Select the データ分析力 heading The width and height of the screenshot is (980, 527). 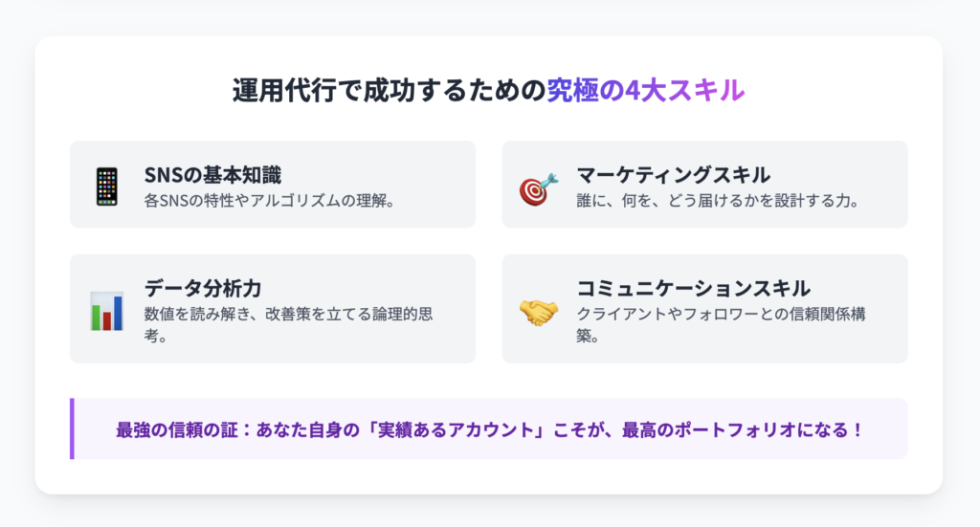[203, 289]
